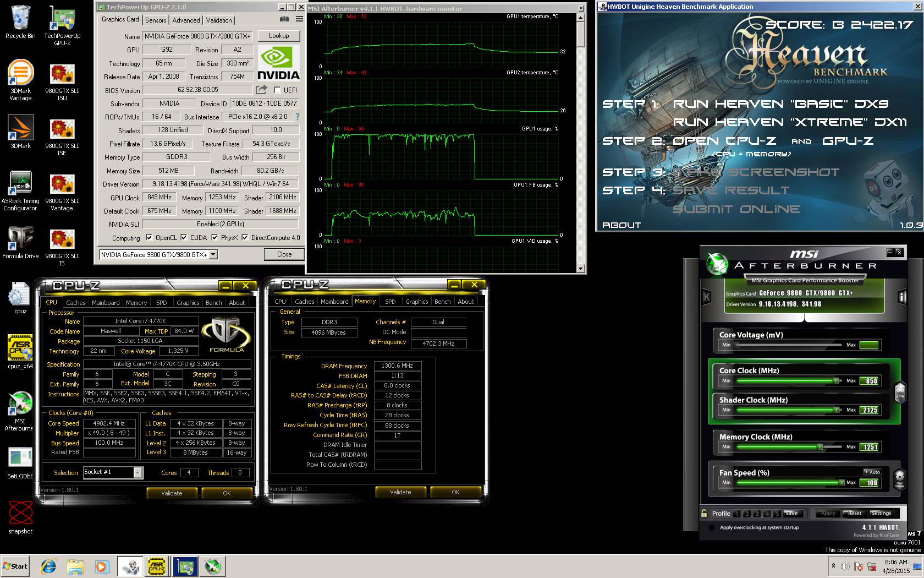This screenshot has height=578, width=924.
Task: Open GPU selection dropdown in GPU-Z
Action: pyautogui.click(x=213, y=254)
